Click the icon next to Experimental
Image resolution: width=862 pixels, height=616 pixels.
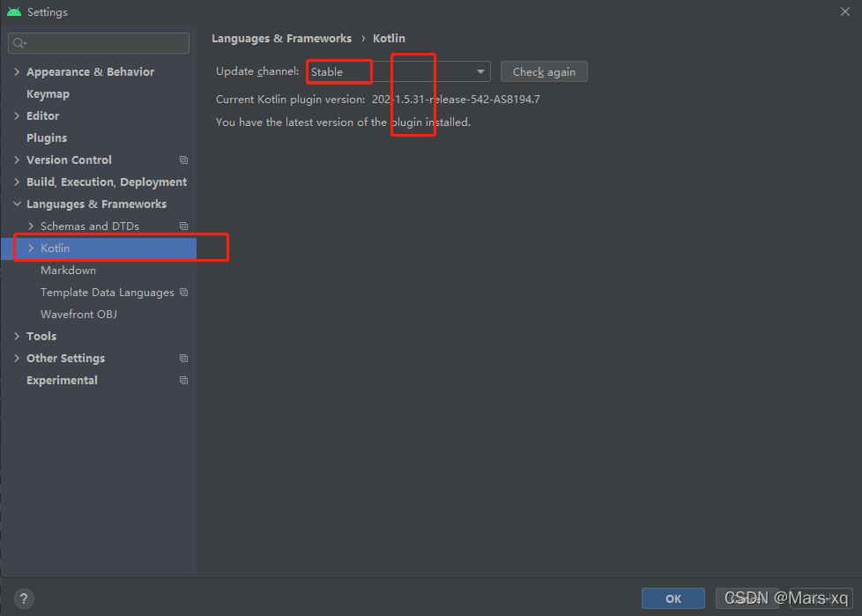183,380
